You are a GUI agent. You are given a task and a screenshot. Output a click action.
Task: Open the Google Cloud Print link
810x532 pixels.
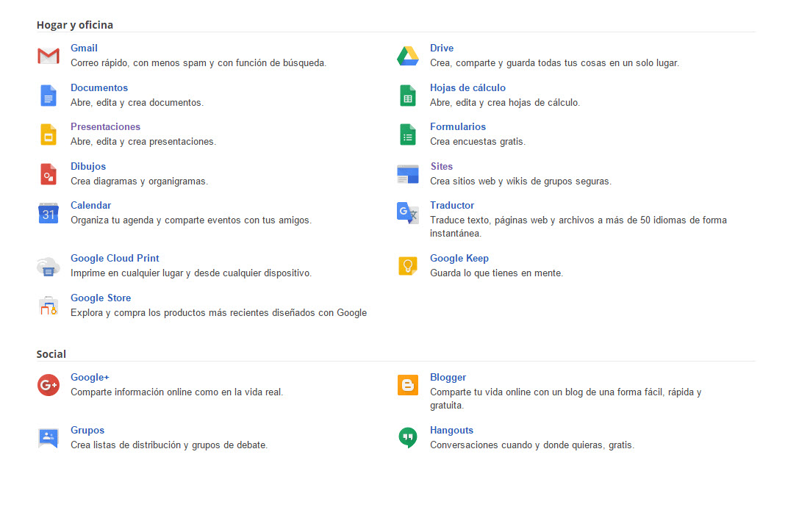pyautogui.click(x=115, y=258)
